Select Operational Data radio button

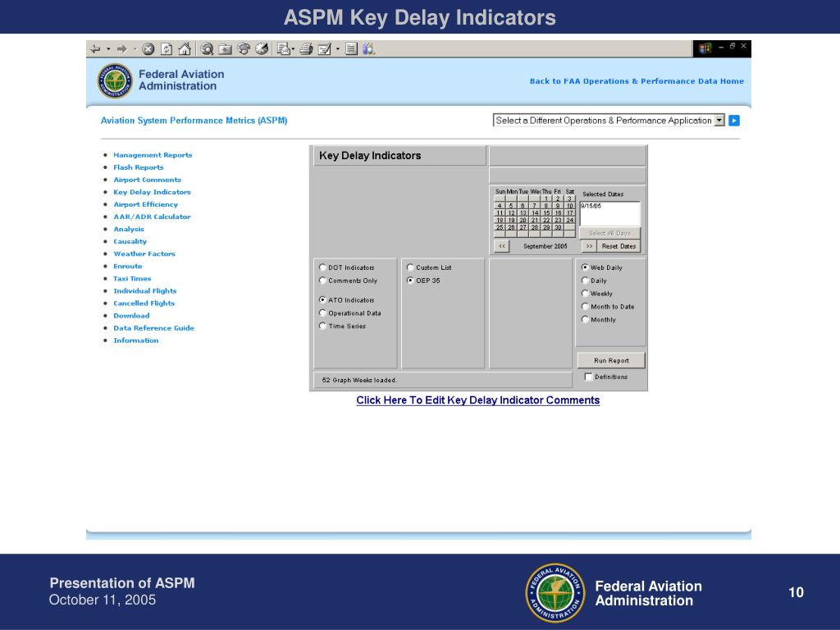coord(322,313)
